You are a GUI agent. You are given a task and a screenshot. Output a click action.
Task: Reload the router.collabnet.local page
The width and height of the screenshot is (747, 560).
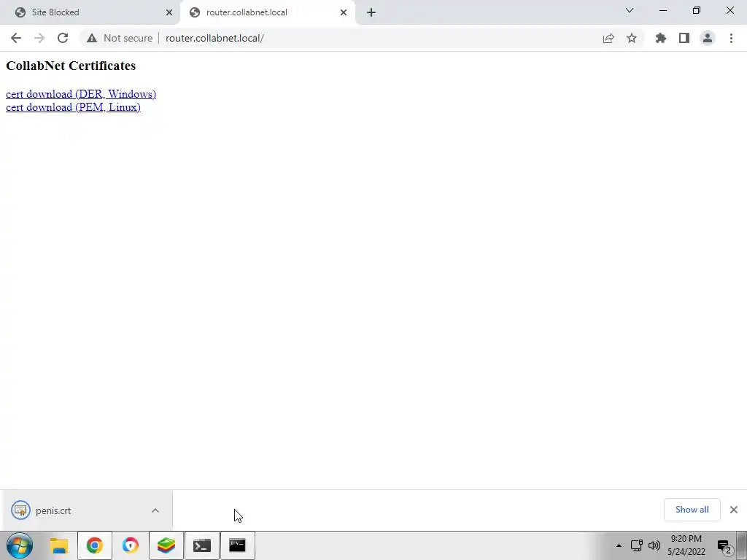(x=63, y=38)
